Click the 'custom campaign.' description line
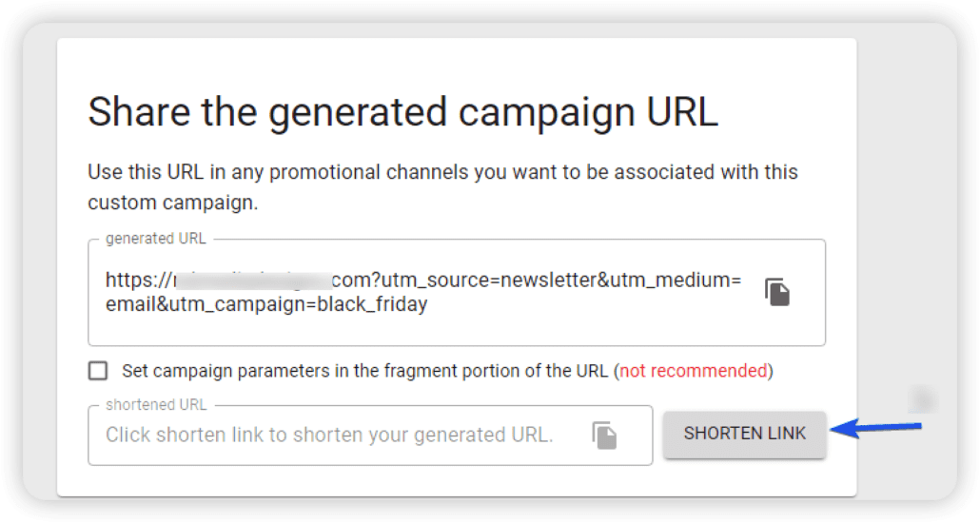The height and width of the screenshot is (523, 980). coord(172,203)
